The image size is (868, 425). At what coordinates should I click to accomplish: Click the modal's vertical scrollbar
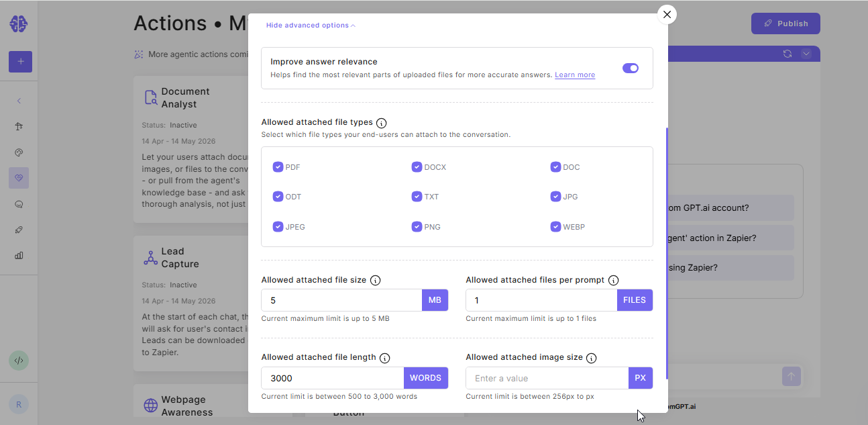667,254
